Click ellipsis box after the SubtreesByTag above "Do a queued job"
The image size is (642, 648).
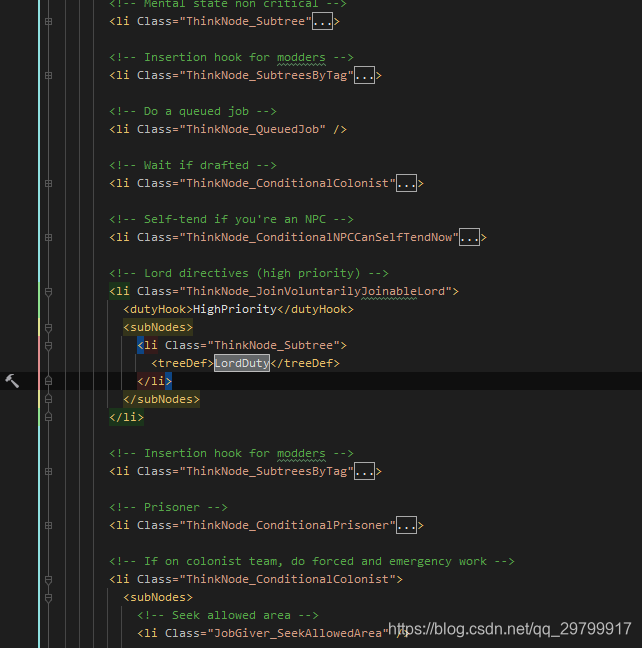365,76
